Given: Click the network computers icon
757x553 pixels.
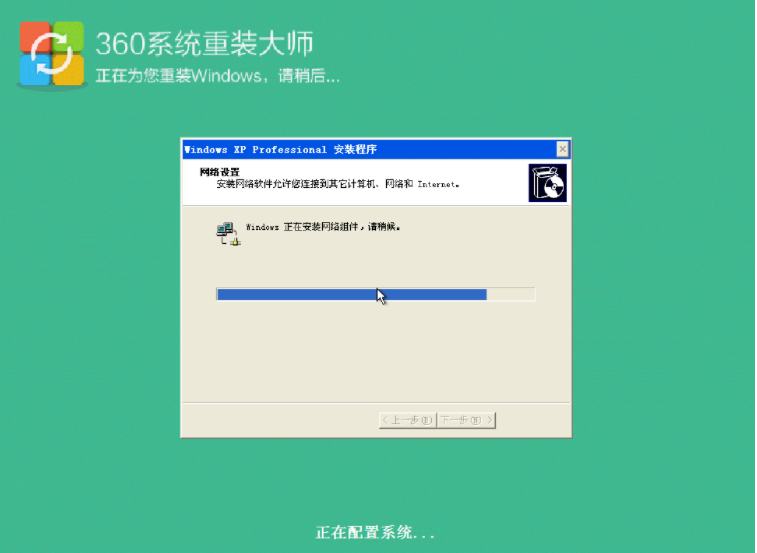Looking at the screenshot, I should (x=228, y=234).
